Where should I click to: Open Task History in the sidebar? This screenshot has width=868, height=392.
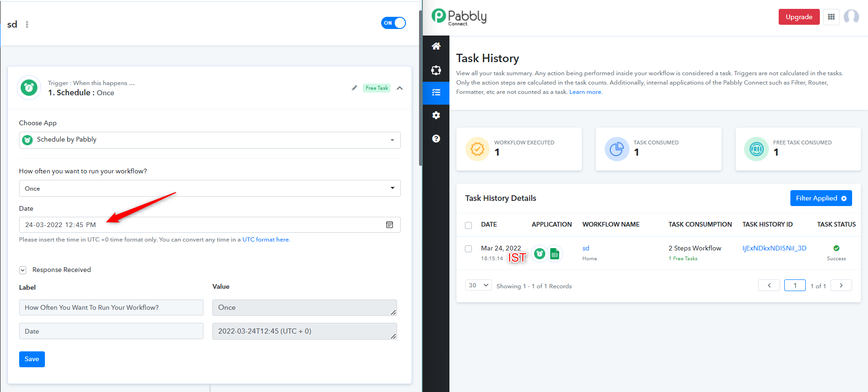coord(436,93)
